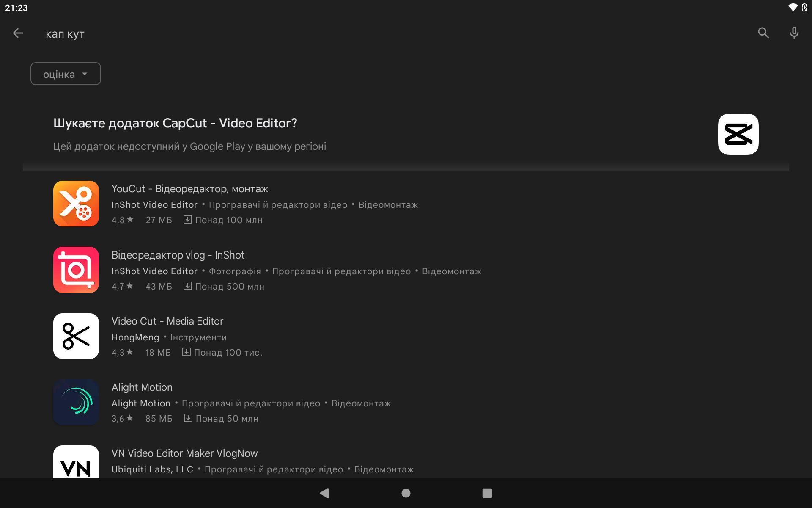
Task: Open 'Відеоредактор vlog - InShot' listing
Action: (178, 255)
